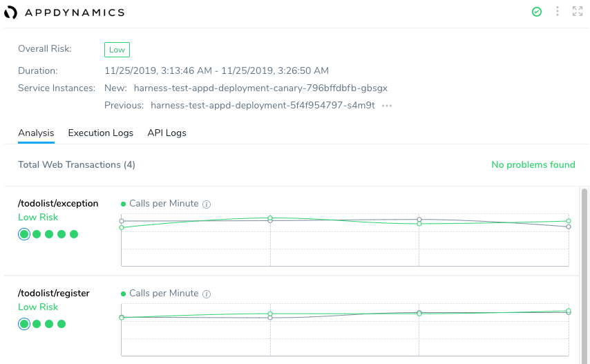Screen dimensions: 590x364
Task: Click green legend dot of /todolist/register Calls per Minute
Action: coord(123,294)
